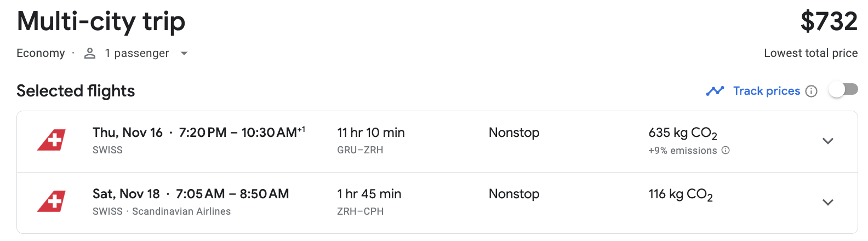Expand the GRU–ZRH flight details chevron

tap(828, 141)
